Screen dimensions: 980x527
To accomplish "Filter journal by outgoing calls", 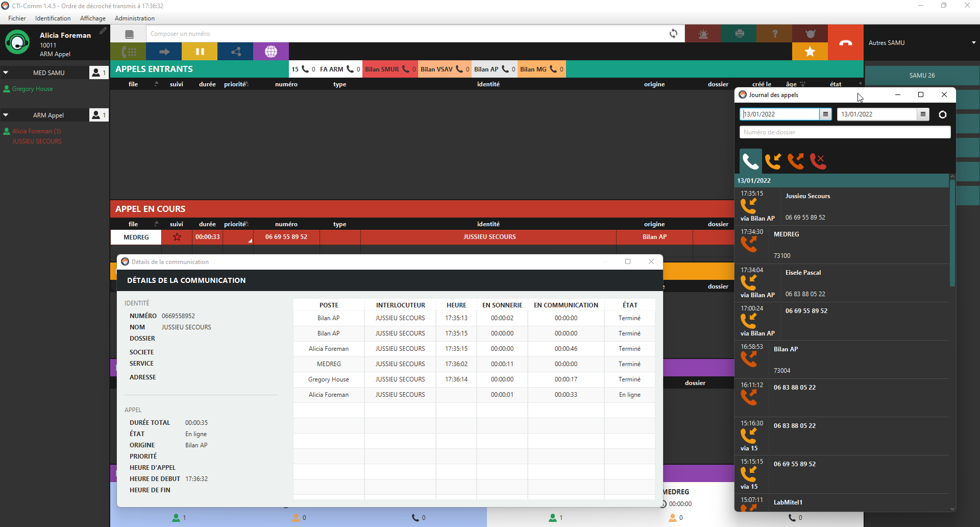I will pyautogui.click(x=796, y=161).
